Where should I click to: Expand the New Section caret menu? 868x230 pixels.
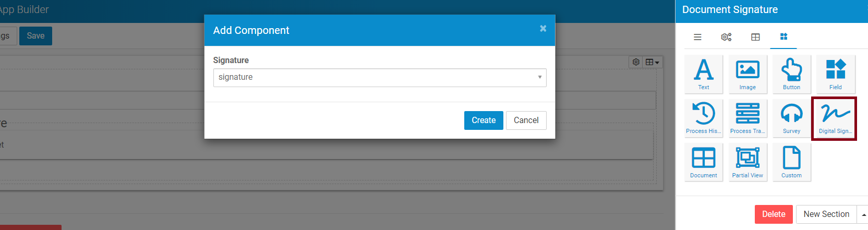(863, 214)
